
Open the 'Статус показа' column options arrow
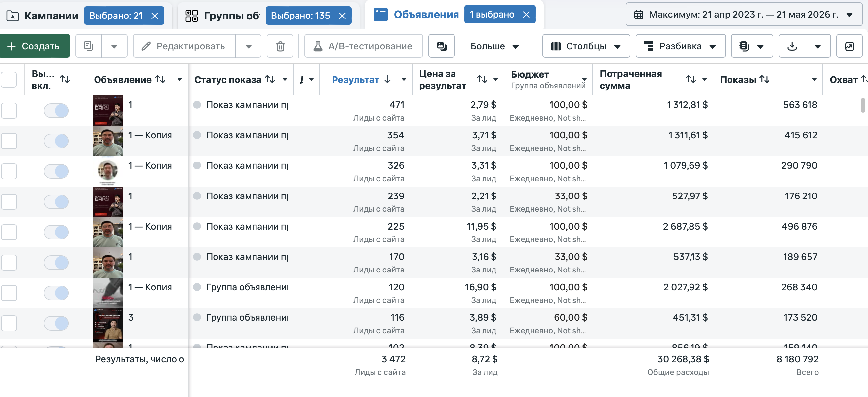tap(285, 79)
